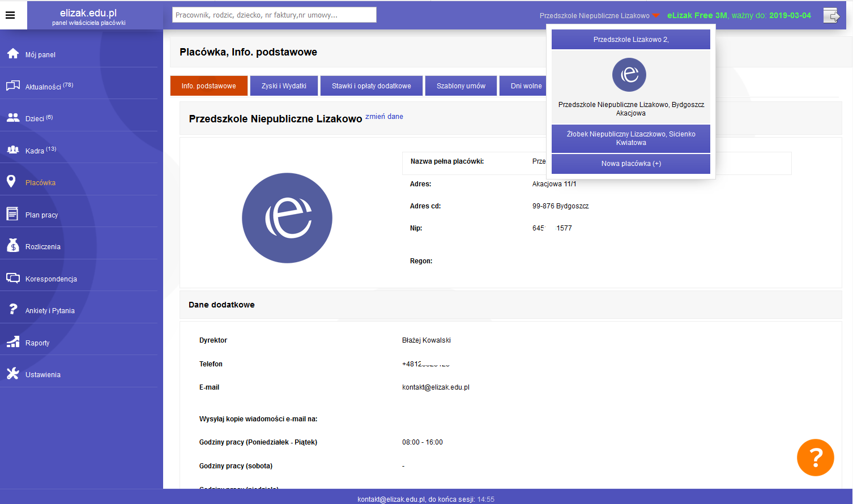Focus the search field for pracownik, rodzic, dziecko
The height and width of the screenshot is (504, 853).
[x=274, y=15]
